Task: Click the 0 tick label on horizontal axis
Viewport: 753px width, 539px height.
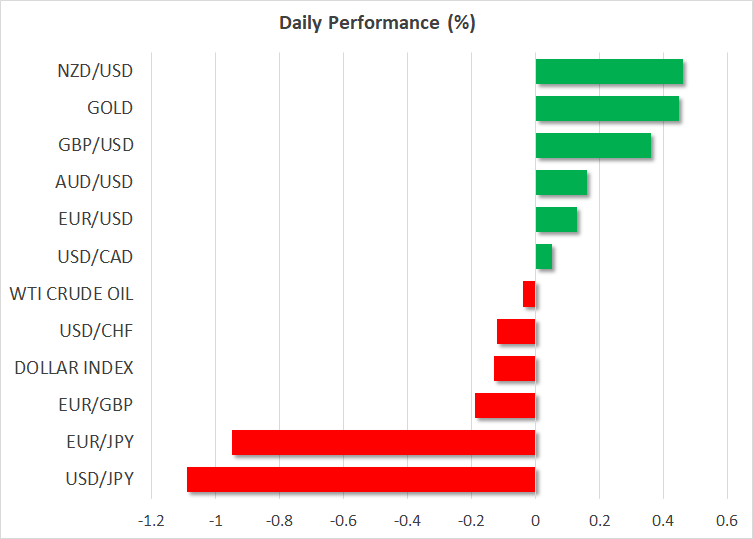Action: (536, 520)
